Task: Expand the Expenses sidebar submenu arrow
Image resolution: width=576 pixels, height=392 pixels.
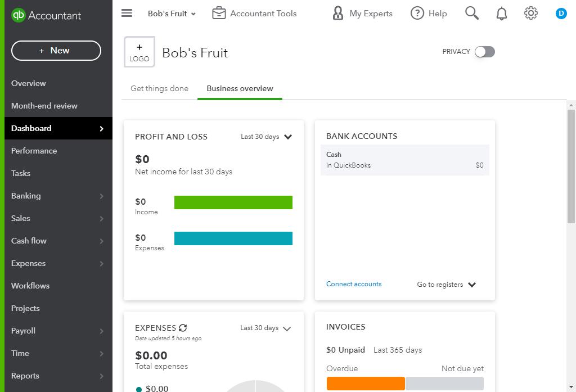Action: click(x=101, y=264)
